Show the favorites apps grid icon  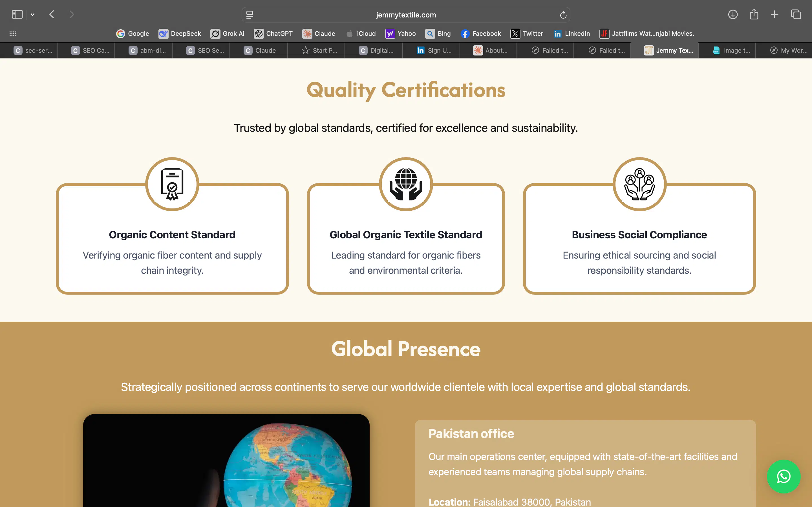coord(13,34)
